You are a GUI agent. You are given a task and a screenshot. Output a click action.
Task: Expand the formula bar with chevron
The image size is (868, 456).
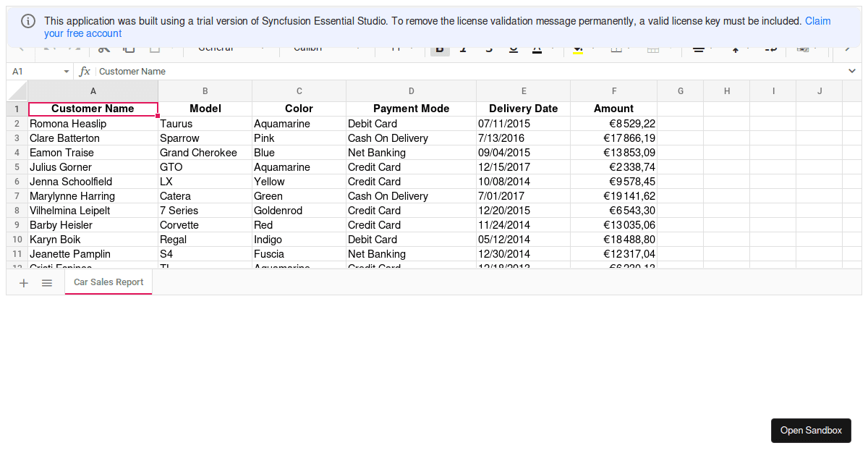click(x=851, y=72)
